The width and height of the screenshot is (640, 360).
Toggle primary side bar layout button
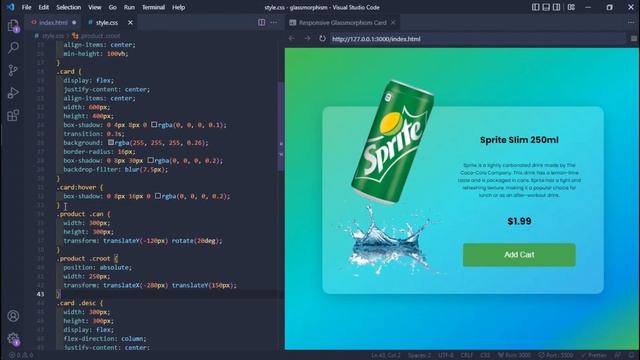[x=536, y=7]
